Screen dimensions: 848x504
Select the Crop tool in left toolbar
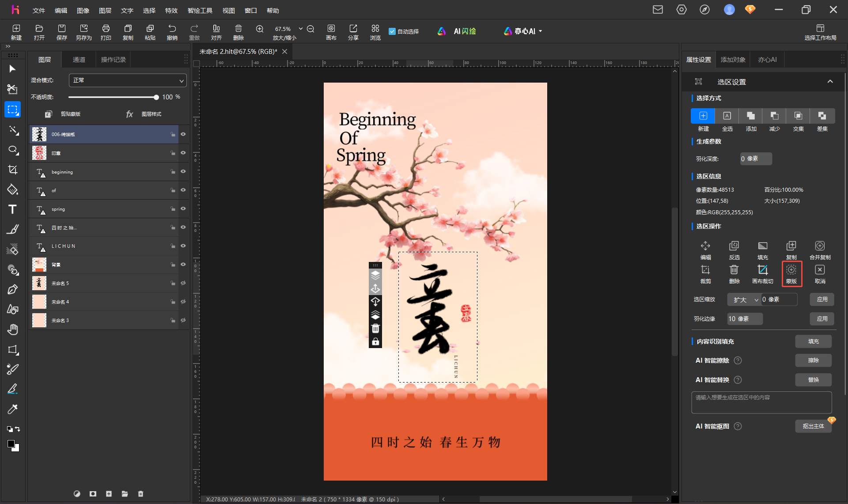point(12,170)
